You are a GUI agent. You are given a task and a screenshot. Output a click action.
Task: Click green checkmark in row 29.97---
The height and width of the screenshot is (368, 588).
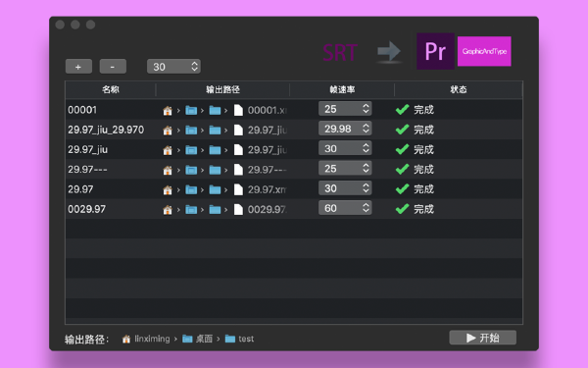click(x=403, y=170)
